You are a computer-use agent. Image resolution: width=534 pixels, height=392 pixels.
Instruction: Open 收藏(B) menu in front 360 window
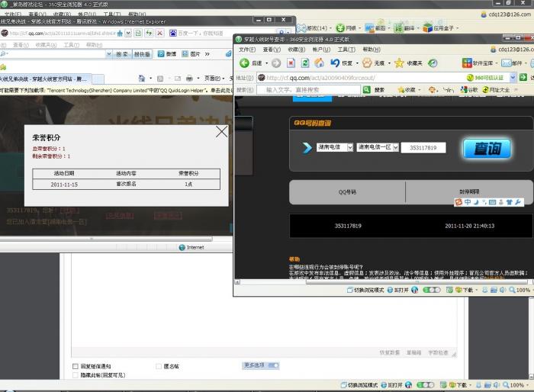pos(296,50)
